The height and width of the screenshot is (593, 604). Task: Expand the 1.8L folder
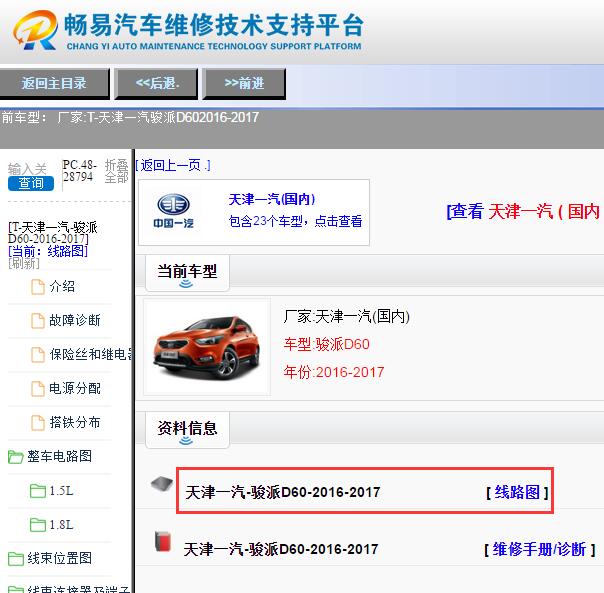(61, 525)
